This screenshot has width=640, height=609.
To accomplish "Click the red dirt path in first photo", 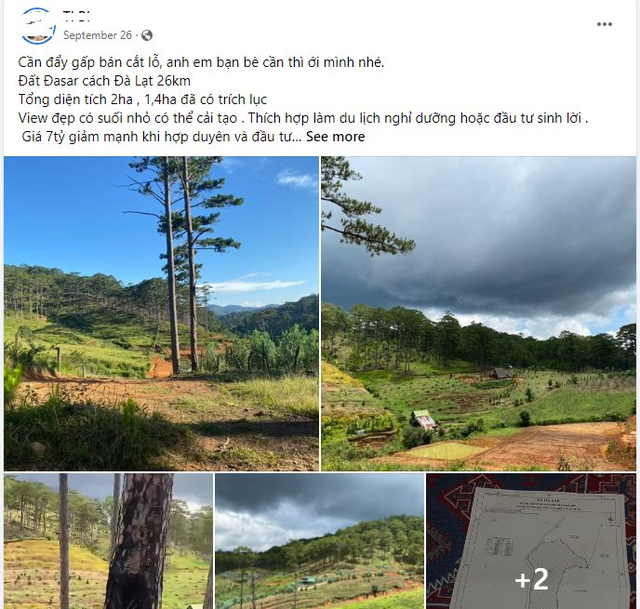I will [162, 368].
